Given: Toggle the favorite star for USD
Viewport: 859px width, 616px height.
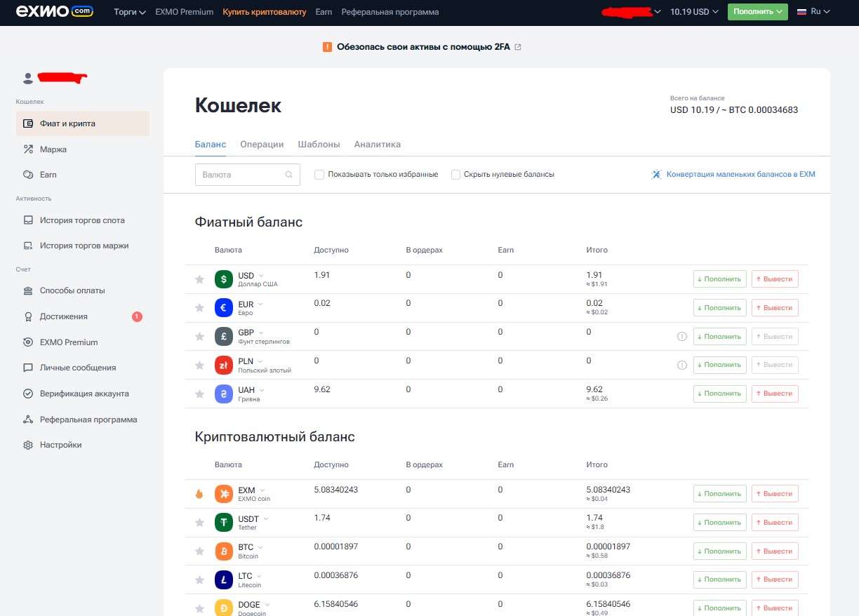Looking at the screenshot, I should (199, 279).
